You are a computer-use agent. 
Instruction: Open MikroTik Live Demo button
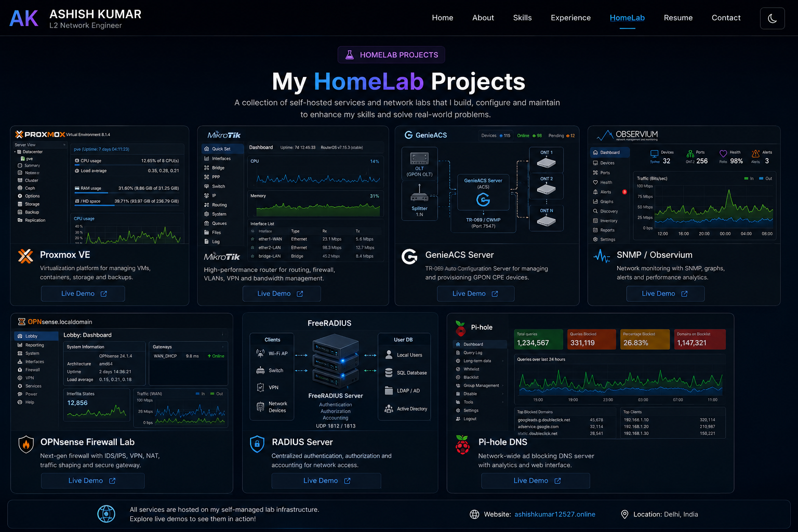282,294
